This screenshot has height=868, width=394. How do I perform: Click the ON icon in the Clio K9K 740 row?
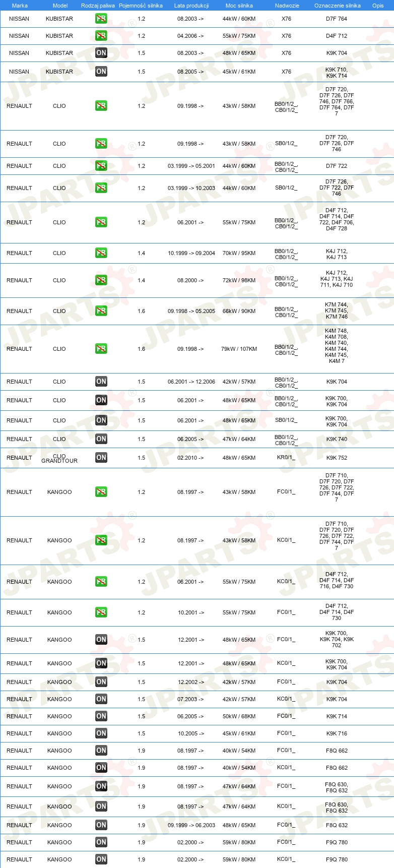coord(101,439)
